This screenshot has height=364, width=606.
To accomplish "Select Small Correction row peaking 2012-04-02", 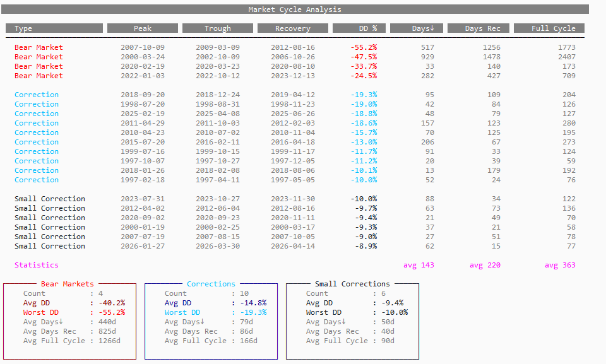I will click(x=295, y=208).
